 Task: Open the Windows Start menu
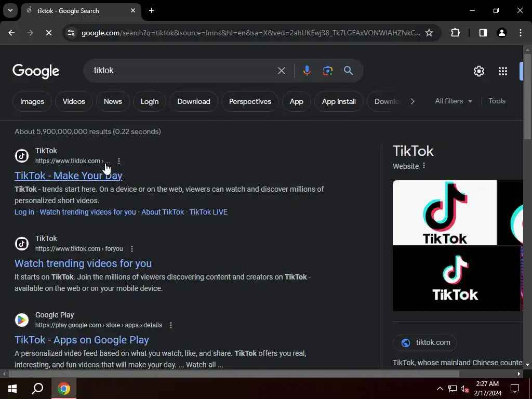point(12,389)
